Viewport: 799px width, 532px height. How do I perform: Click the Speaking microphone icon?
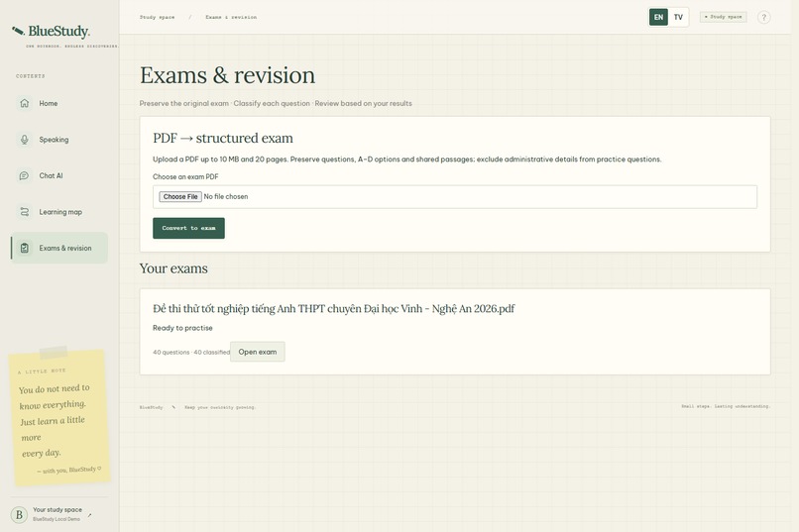point(24,139)
